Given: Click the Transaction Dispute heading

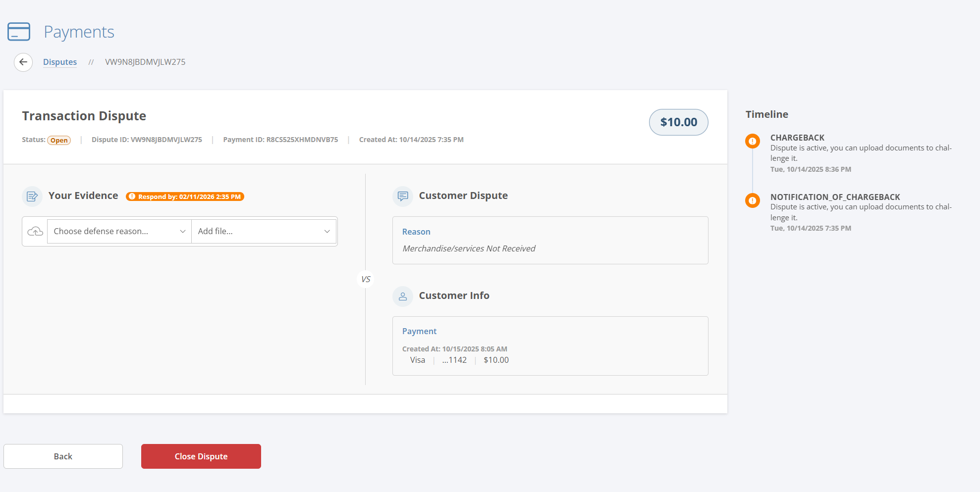Looking at the screenshot, I should [x=84, y=116].
